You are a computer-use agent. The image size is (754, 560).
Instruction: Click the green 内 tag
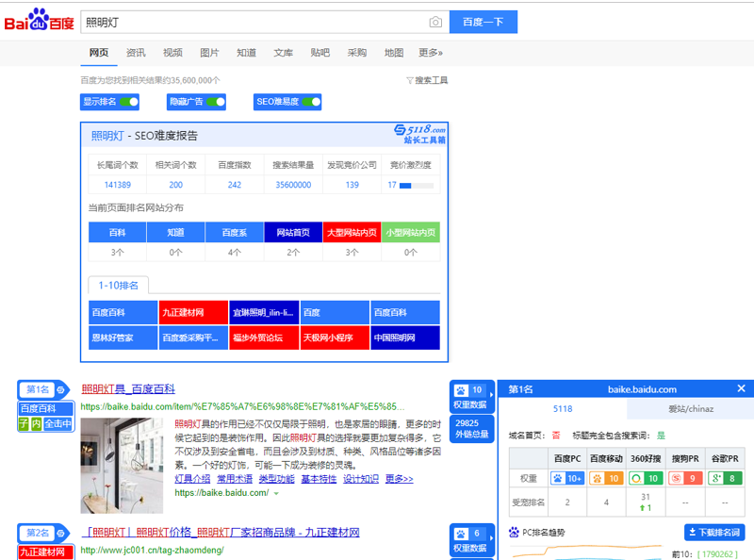(36, 424)
